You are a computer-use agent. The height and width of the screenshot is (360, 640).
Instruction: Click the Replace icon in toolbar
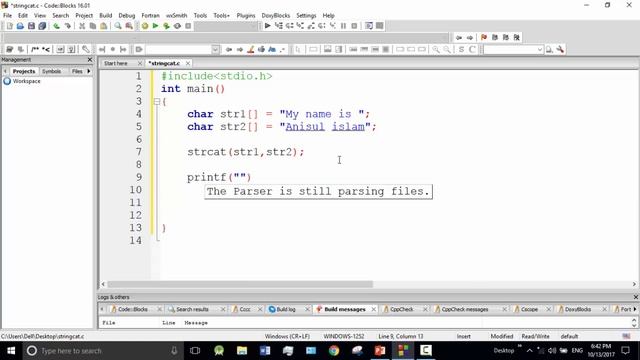[129, 26]
